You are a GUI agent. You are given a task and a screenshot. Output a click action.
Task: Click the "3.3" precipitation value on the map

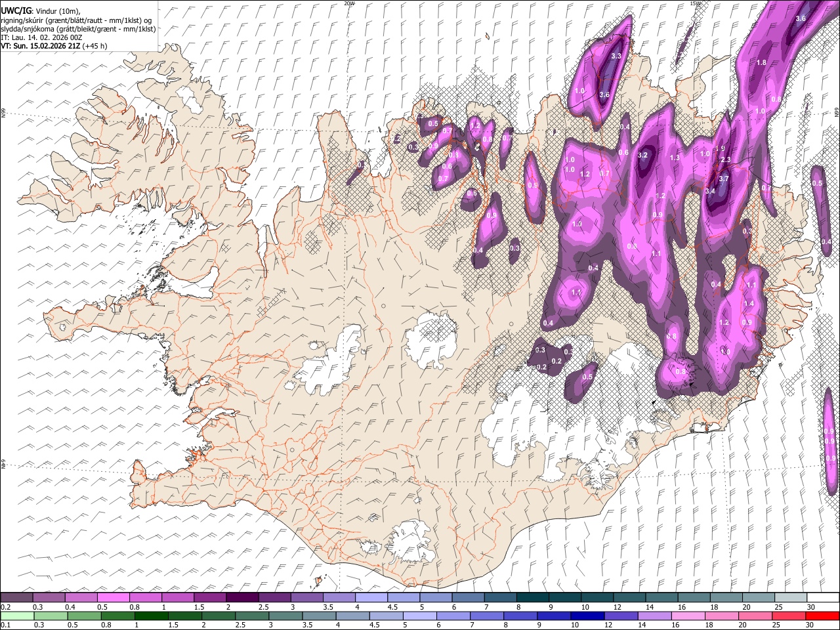click(x=616, y=56)
